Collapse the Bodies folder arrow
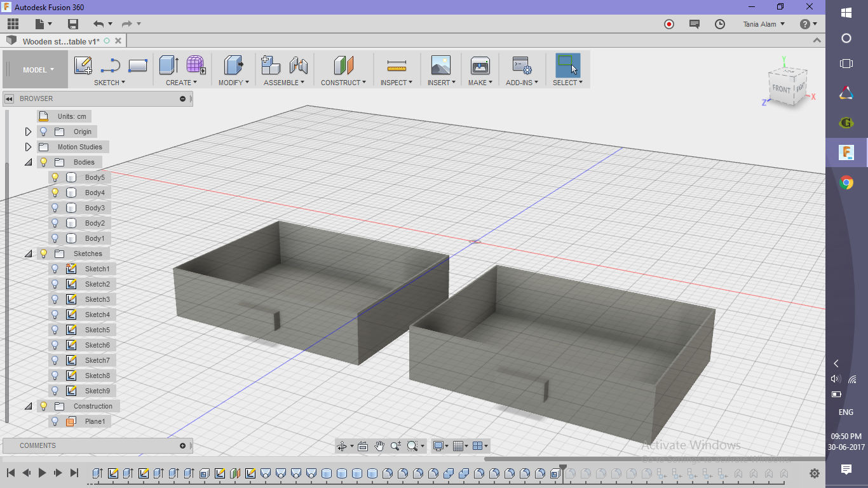This screenshot has height=488, width=868. click(x=28, y=162)
